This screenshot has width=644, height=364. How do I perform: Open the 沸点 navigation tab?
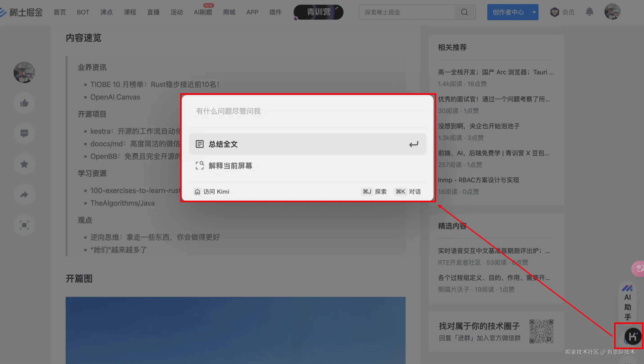106,12
